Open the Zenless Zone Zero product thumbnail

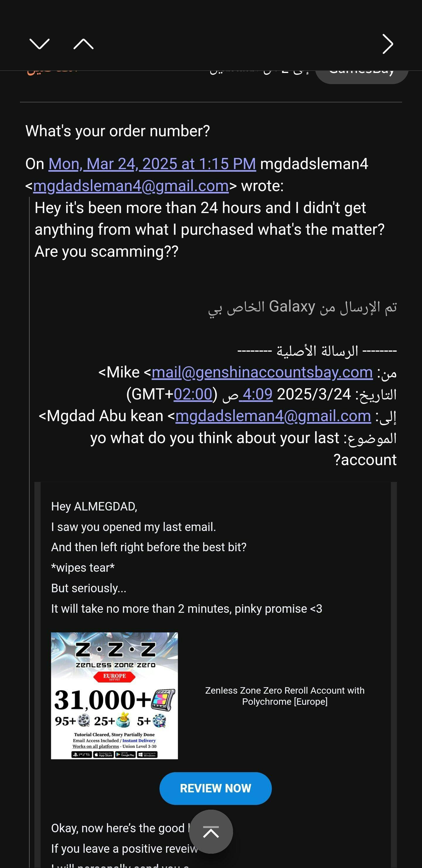114,695
